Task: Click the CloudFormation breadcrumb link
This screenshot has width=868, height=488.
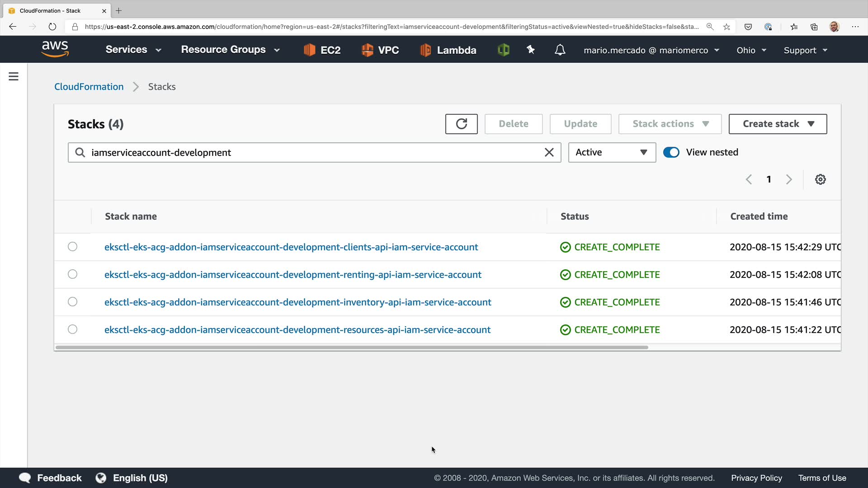Action: tap(89, 87)
